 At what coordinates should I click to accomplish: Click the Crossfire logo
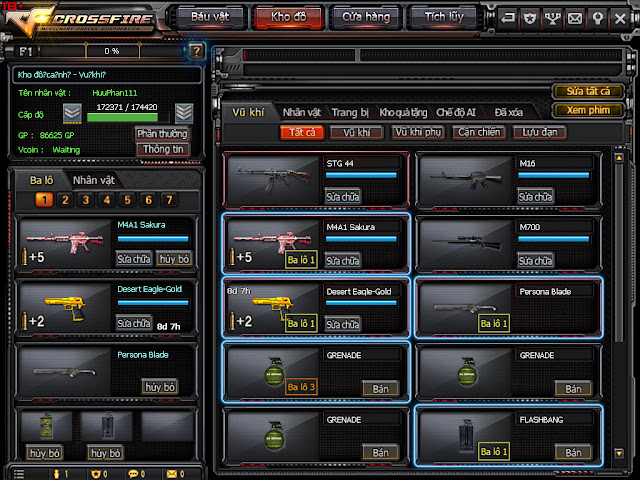[x=82, y=20]
